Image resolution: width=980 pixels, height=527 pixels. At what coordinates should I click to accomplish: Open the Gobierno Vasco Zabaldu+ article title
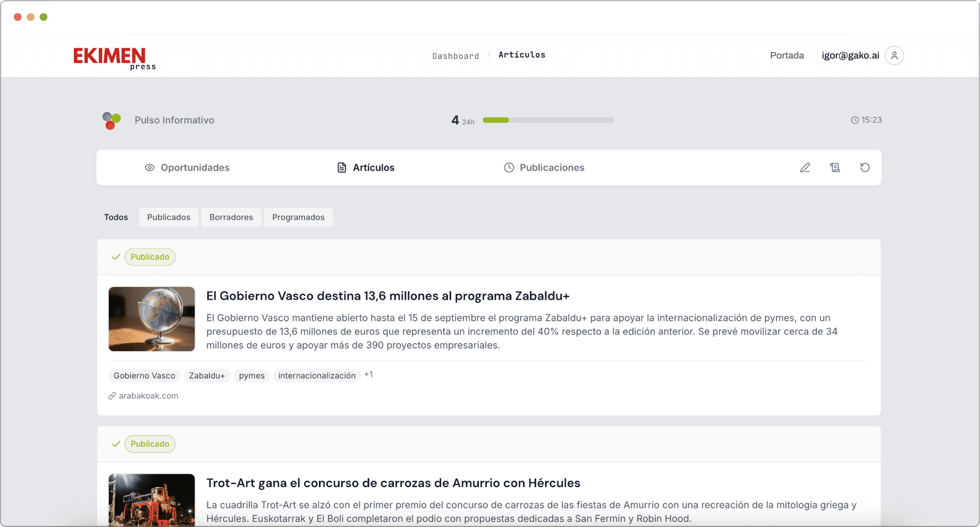click(388, 296)
